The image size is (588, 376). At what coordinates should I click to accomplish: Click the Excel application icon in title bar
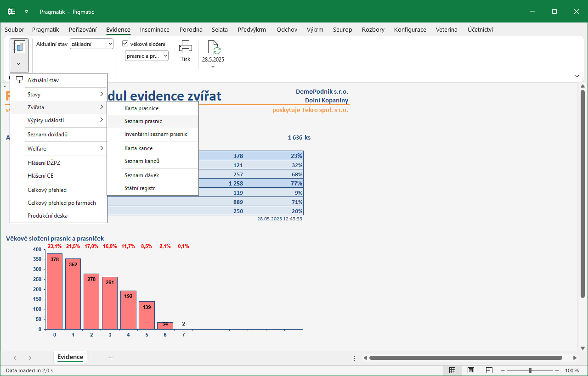pyautogui.click(x=11, y=11)
